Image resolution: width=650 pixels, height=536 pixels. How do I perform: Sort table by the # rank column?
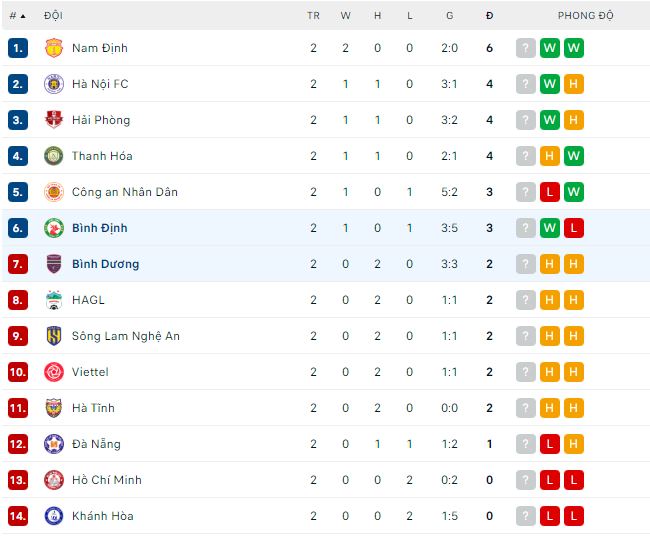point(17,16)
